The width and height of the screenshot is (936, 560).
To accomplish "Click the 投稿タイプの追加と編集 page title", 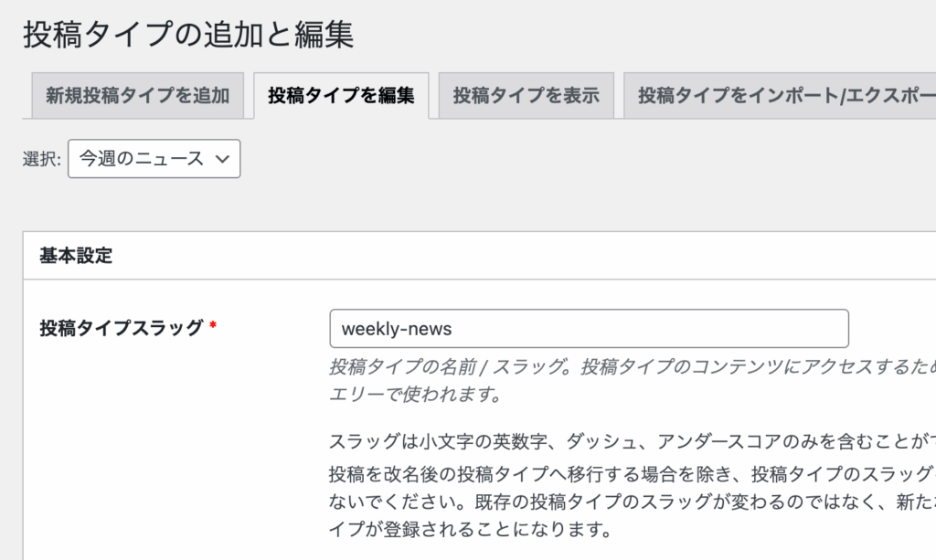I will click(x=188, y=35).
